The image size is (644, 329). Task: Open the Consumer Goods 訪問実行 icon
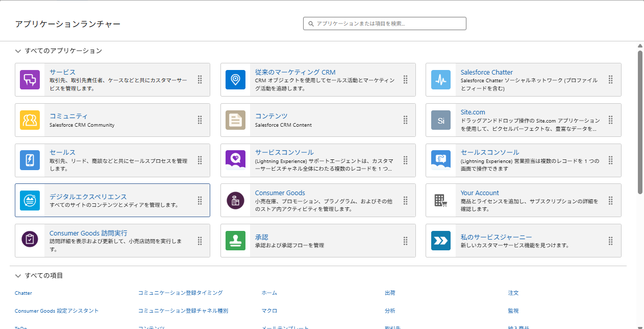[x=30, y=240]
